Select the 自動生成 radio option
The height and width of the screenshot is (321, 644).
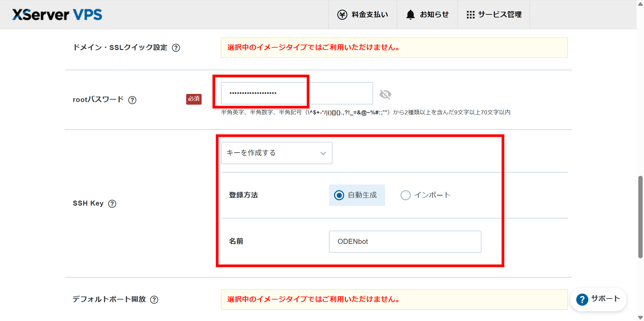coord(339,195)
